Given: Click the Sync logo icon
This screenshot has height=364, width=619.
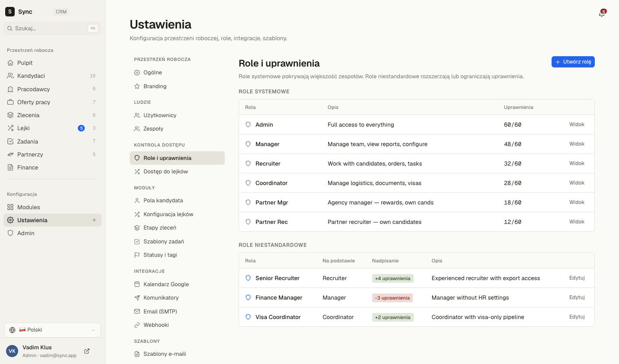Looking at the screenshot, I should pyautogui.click(x=10, y=12).
